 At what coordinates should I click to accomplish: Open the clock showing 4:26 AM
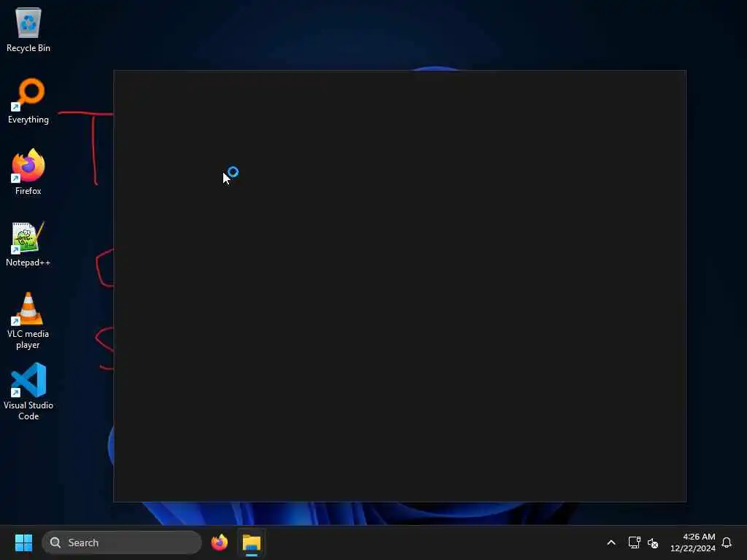pos(693,542)
